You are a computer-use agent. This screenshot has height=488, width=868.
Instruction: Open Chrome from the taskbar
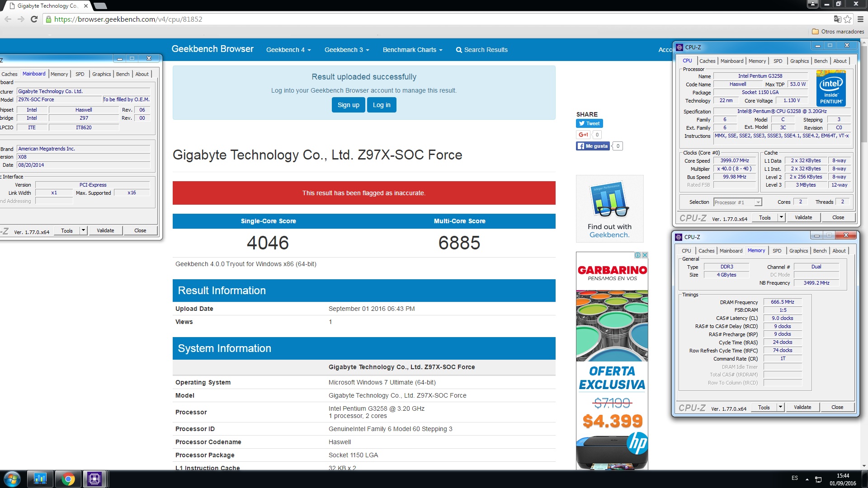(68, 479)
